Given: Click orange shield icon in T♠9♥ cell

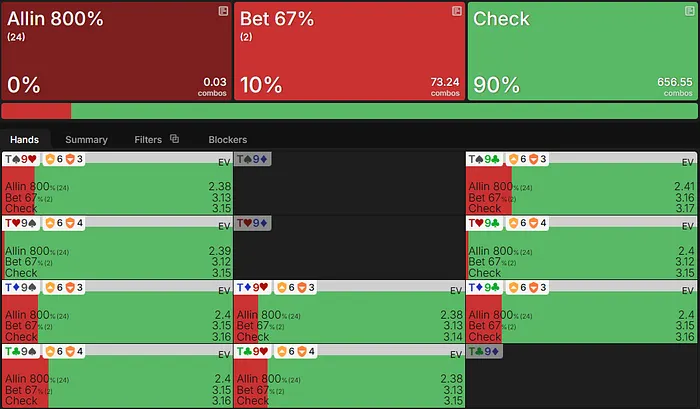Looking at the screenshot, I should tap(50, 159).
